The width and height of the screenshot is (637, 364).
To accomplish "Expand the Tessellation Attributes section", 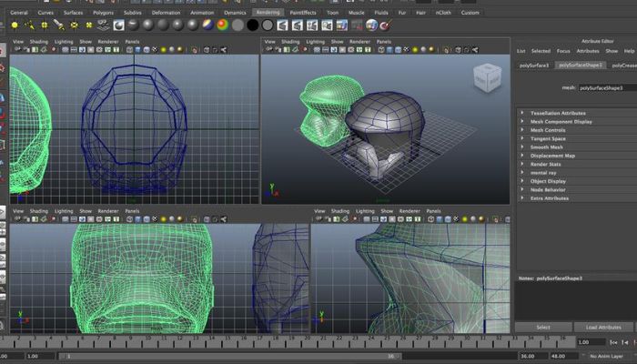I will coord(559,113).
